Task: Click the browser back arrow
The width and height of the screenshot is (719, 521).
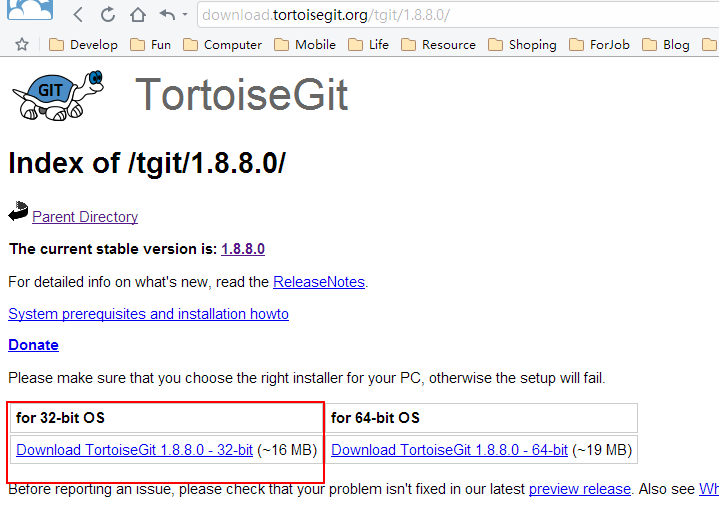Action: (x=78, y=15)
